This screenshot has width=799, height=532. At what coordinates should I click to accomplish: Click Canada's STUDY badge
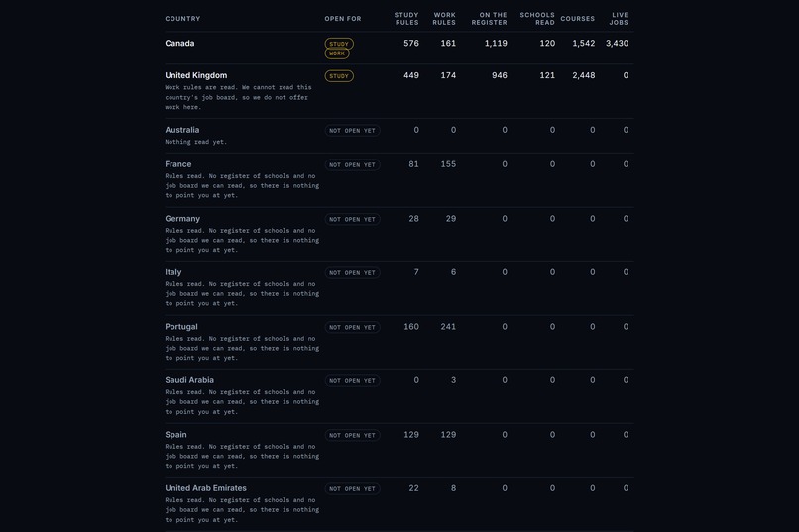tap(339, 44)
